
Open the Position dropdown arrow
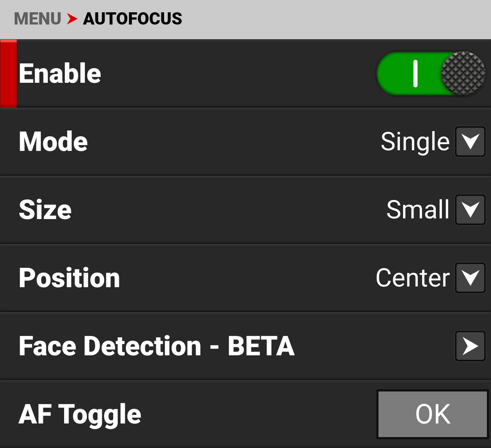(470, 278)
